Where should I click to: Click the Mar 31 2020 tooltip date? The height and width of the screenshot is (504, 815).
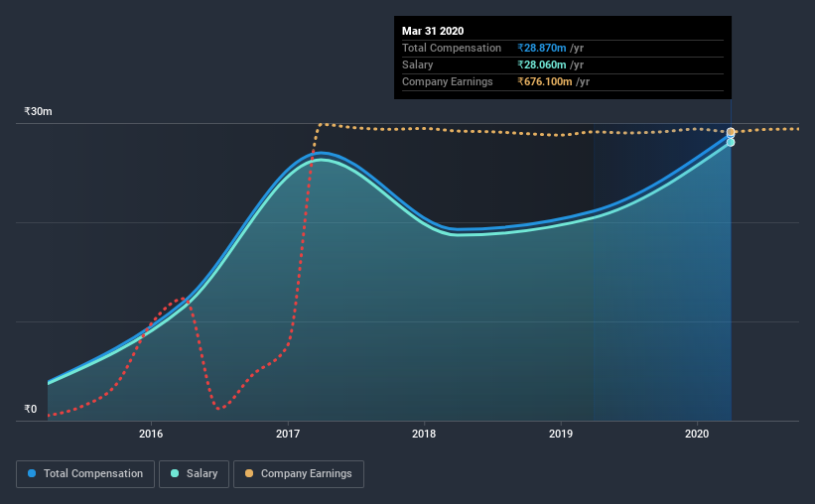coord(433,31)
